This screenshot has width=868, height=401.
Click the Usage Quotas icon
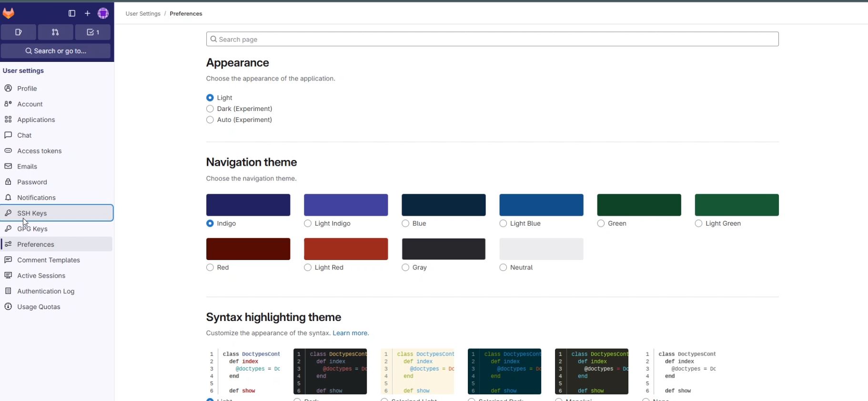8,306
